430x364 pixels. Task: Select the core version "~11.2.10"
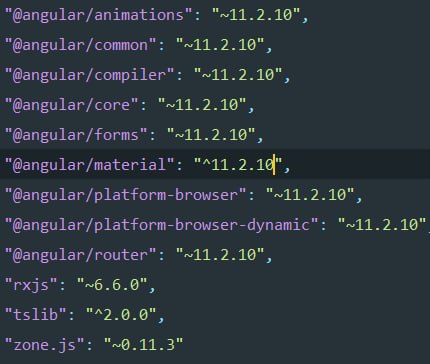click(x=202, y=105)
